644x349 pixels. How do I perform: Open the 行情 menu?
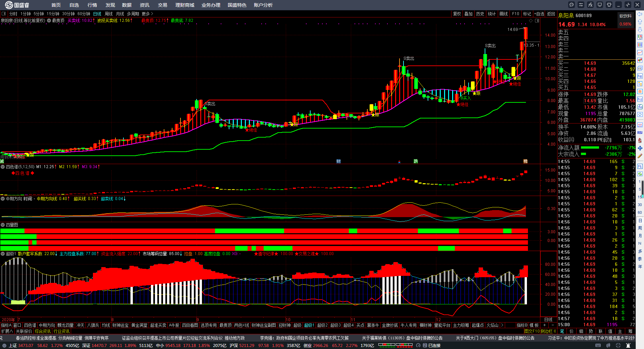click(x=92, y=5)
